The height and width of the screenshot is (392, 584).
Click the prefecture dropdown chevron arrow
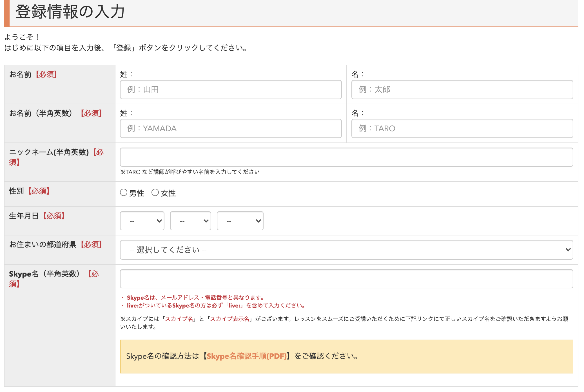click(x=568, y=250)
